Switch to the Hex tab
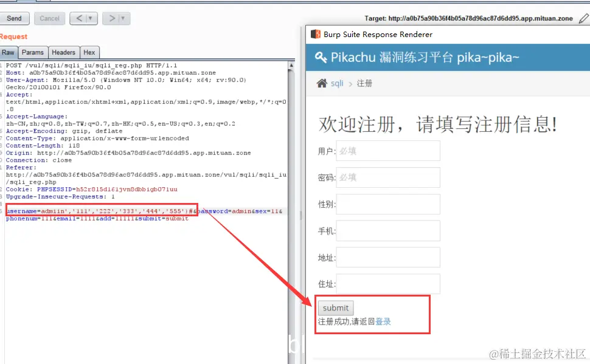This screenshot has width=590, height=364. (x=89, y=53)
